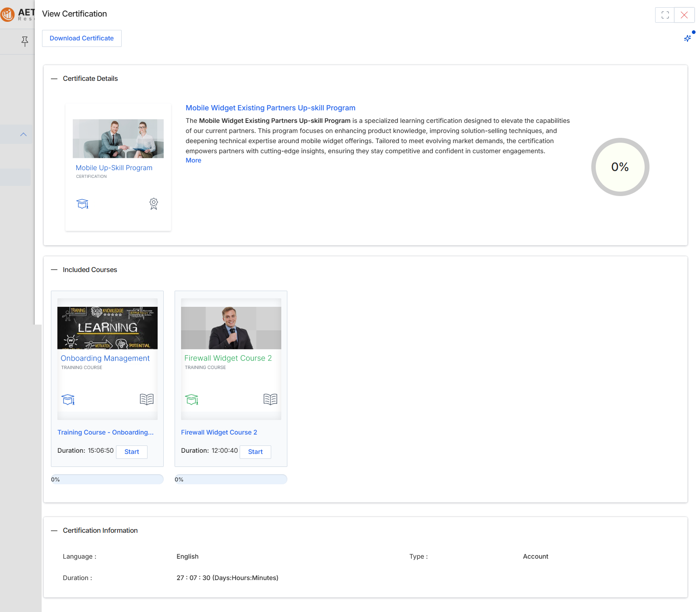Click TRAINING COURSE label under Onboarding Management

(x=82, y=368)
